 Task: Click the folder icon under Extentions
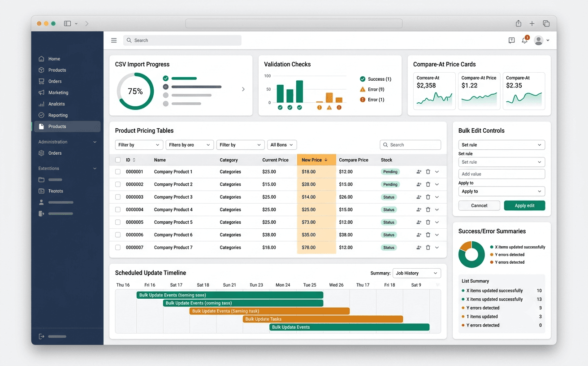41,179
